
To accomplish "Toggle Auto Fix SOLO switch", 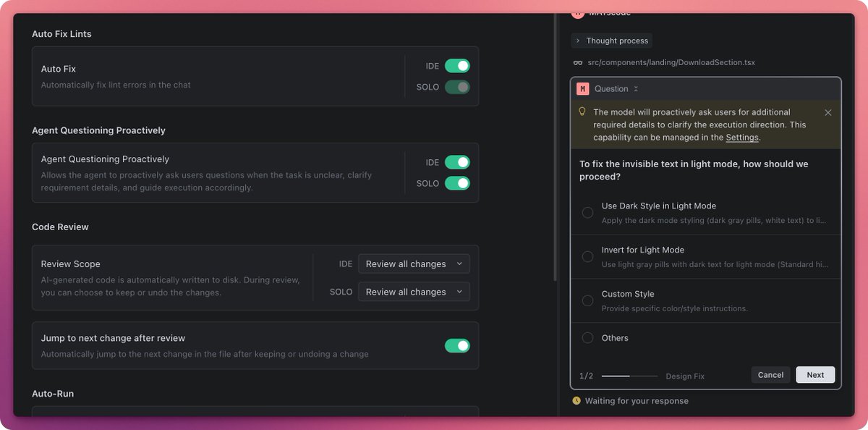I will (x=457, y=87).
